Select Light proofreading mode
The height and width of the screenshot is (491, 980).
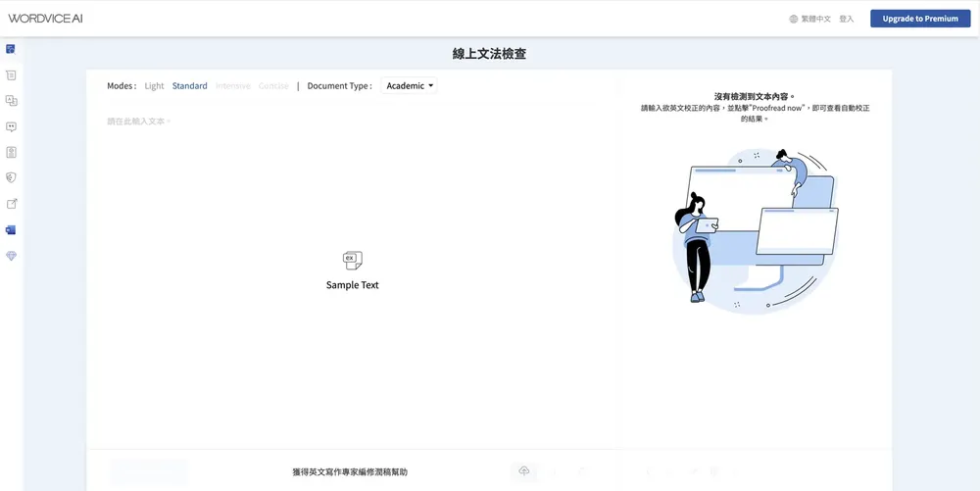(154, 86)
